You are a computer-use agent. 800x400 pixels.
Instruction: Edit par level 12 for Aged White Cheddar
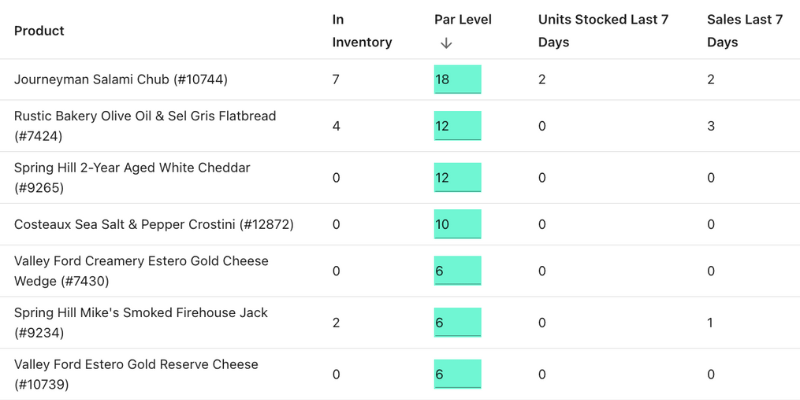(x=457, y=178)
